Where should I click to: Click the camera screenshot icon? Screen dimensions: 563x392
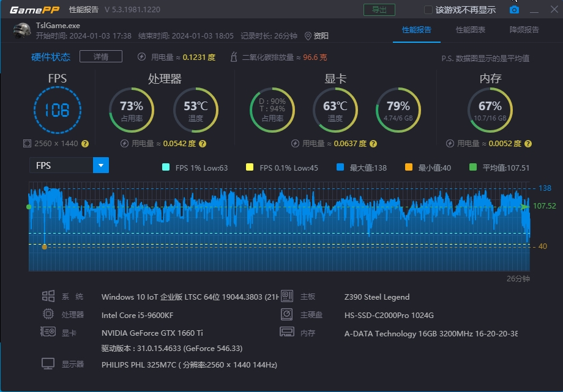514,10
